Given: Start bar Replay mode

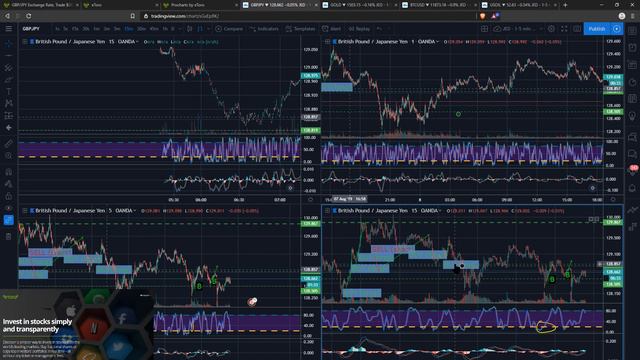Looking at the screenshot, I should (x=360, y=29).
